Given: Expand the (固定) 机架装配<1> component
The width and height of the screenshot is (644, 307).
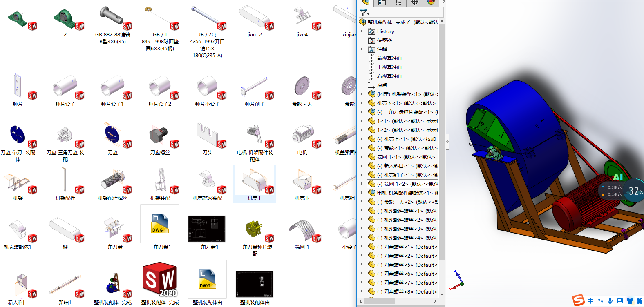Looking at the screenshot, I should click(x=361, y=94).
